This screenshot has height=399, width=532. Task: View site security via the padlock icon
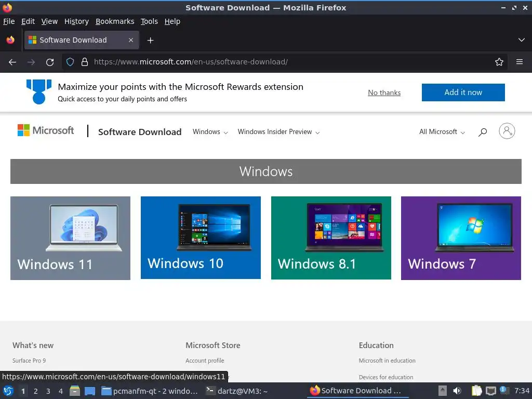click(x=85, y=62)
